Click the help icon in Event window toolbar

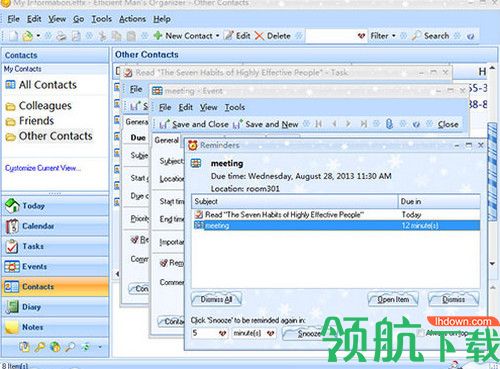(416, 124)
